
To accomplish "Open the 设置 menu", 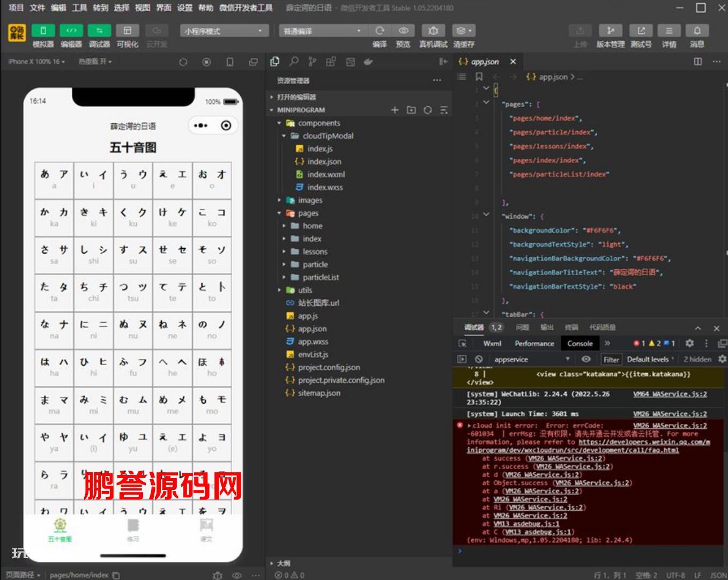I will tap(184, 8).
